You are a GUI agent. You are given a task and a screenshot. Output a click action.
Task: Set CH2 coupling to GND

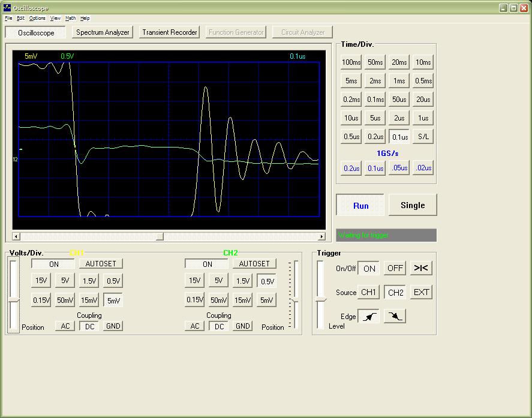coord(242,326)
